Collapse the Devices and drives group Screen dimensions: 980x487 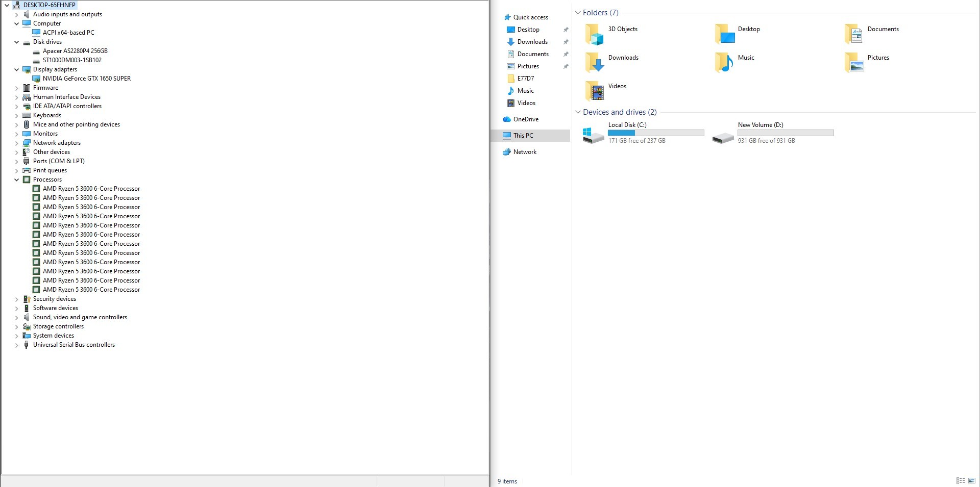(x=578, y=112)
